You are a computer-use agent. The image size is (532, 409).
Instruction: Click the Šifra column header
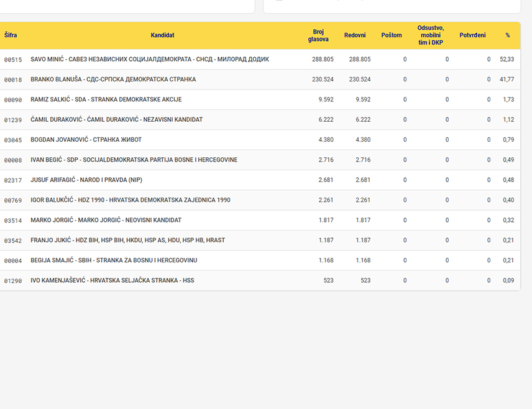pyautogui.click(x=11, y=35)
